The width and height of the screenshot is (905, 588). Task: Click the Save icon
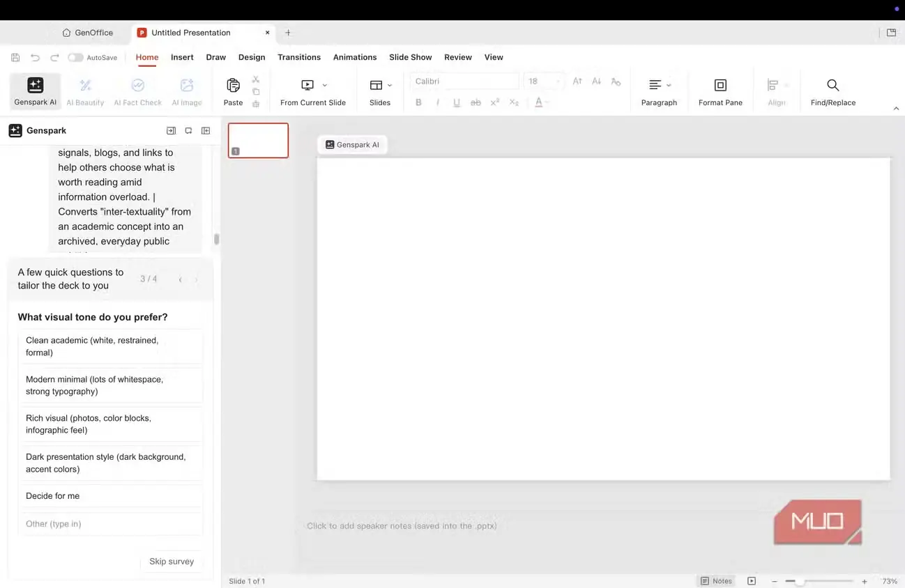click(15, 57)
